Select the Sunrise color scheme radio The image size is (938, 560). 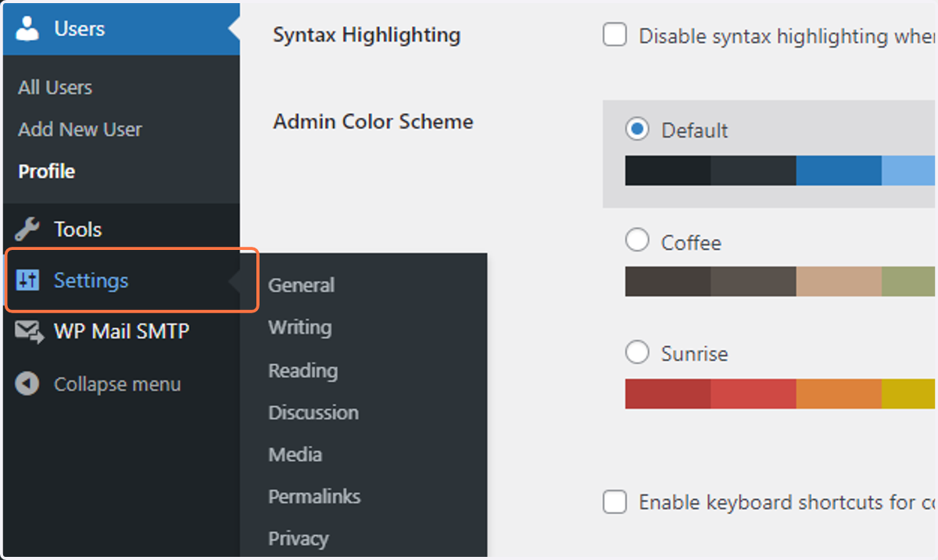tap(637, 352)
